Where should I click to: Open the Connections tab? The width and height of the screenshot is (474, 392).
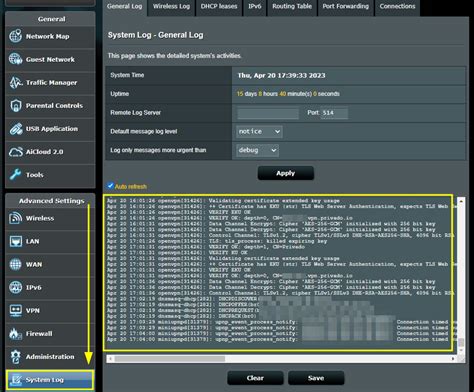(397, 7)
